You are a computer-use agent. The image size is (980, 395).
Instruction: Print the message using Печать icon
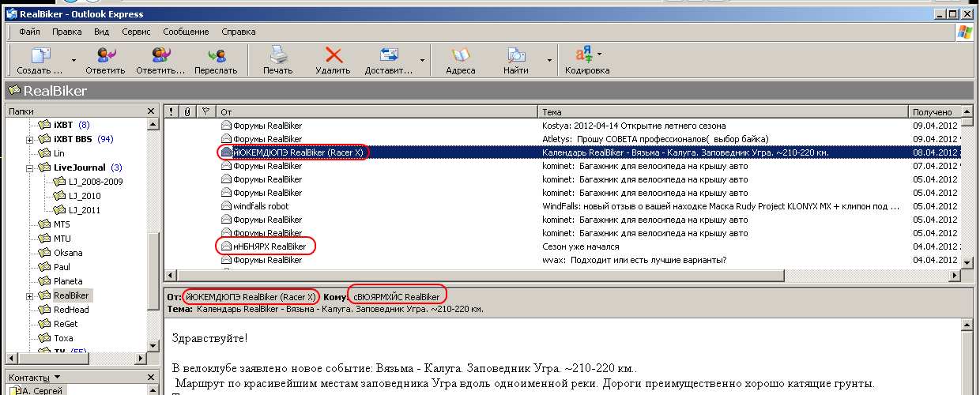(277, 55)
